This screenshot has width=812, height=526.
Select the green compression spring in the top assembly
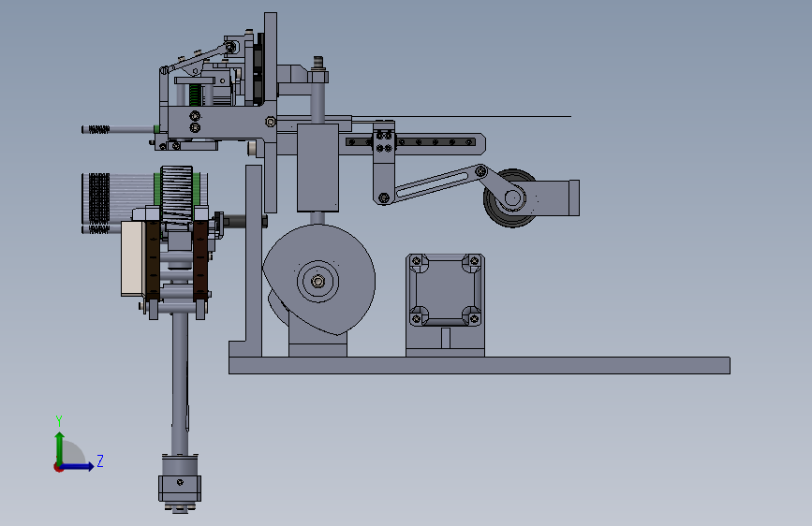click(194, 95)
